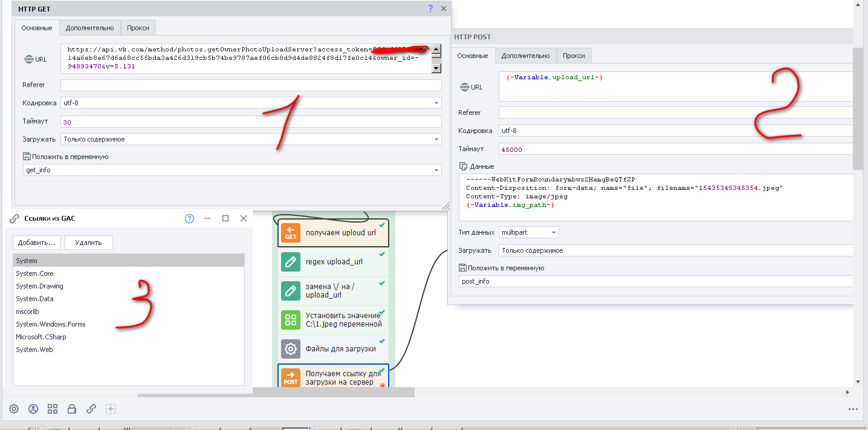Click the green grid icon for 'Установить значение'

point(291,320)
